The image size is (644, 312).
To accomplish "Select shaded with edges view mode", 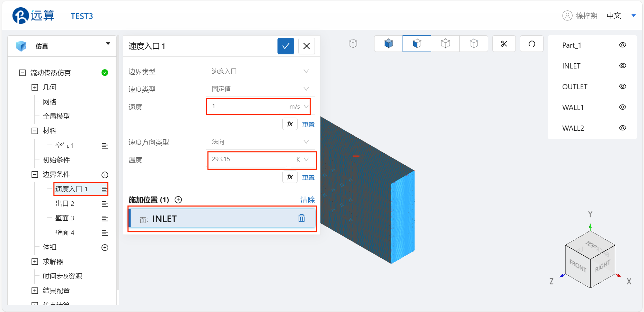I will [417, 44].
